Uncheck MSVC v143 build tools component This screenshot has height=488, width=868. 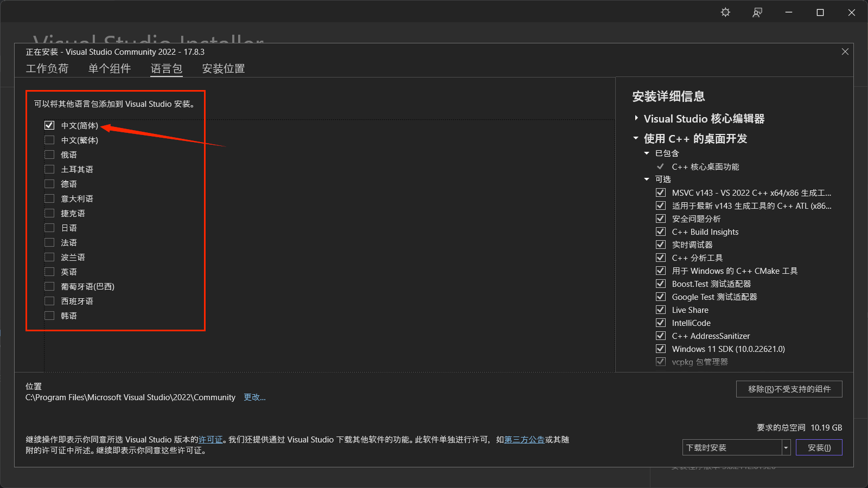[x=661, y=192]
